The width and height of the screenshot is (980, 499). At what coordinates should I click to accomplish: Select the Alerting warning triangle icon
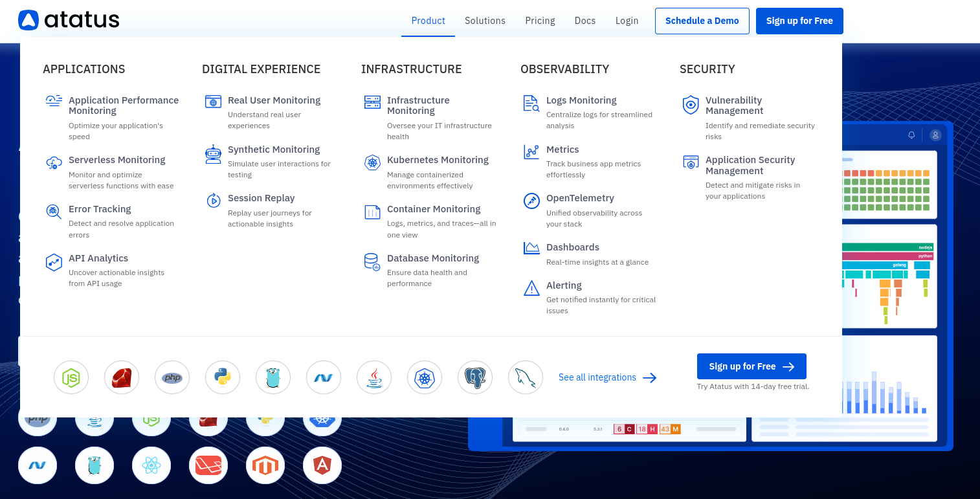point(531,288)
